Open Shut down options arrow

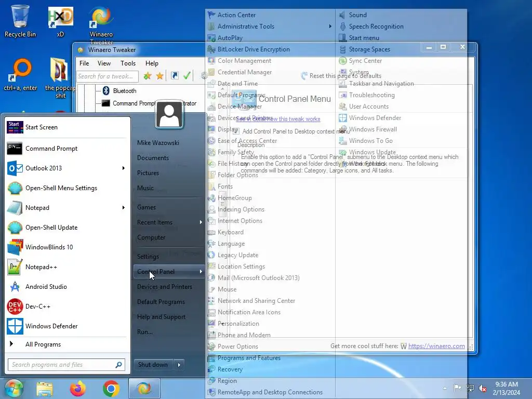click(x=179, y=365)
